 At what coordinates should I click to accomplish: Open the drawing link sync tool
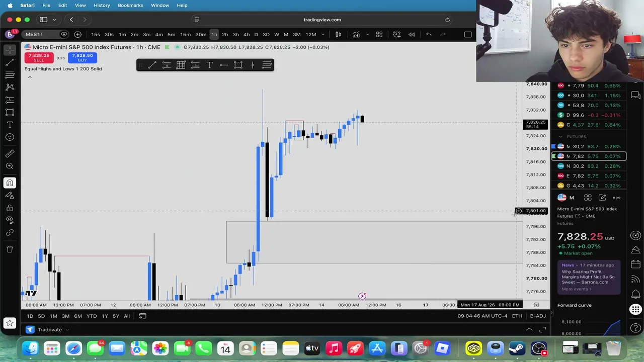click(10, 233)
